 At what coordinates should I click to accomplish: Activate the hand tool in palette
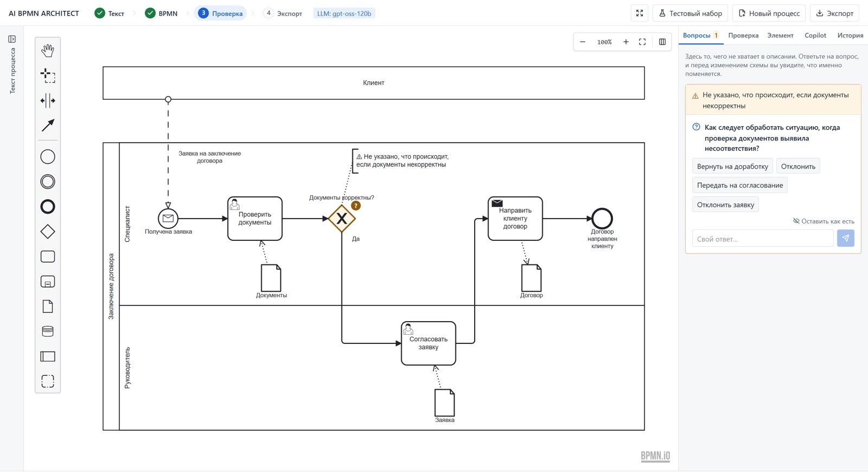[48, 50]
